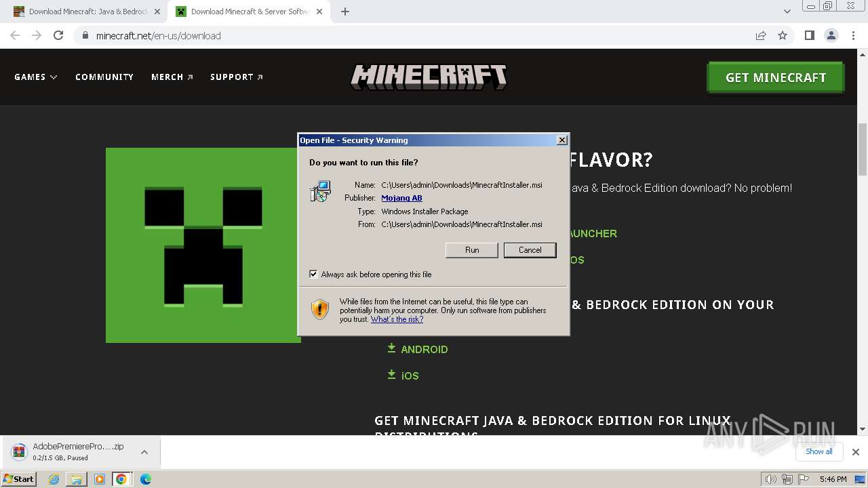Screen dimensions: 868x488
Task: Click GET MINECRAFT green button
Action: (776, 77)
